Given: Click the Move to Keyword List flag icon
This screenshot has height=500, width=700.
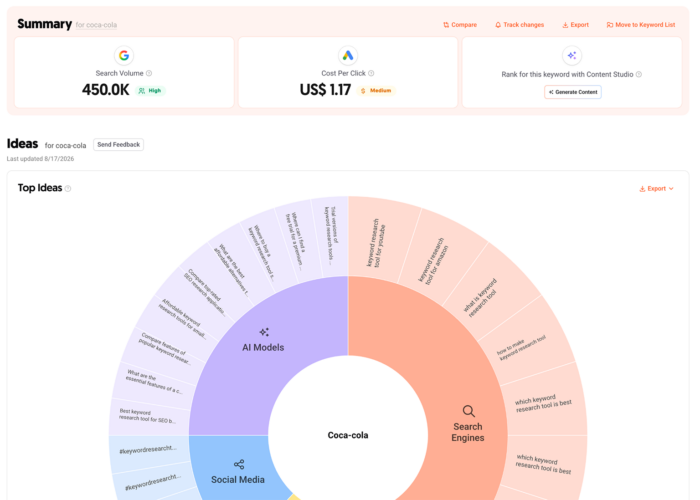Looking at the screenshot, I should pos(609,25).
